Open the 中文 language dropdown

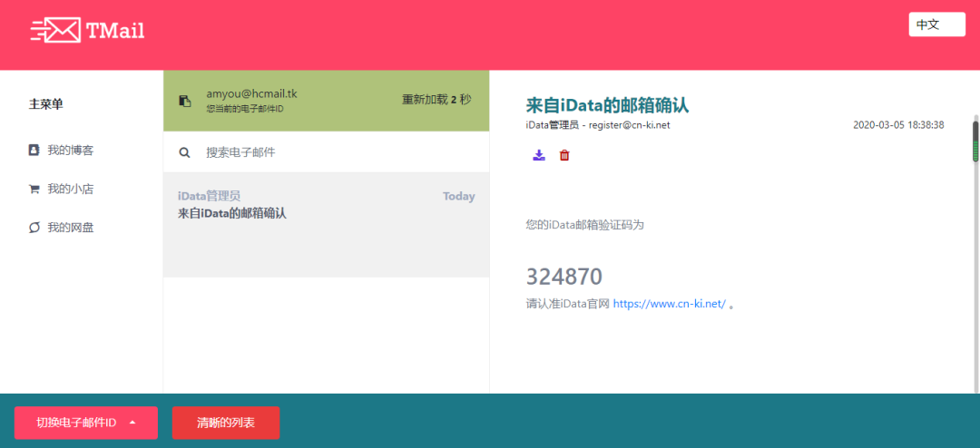tap(936, 24)
